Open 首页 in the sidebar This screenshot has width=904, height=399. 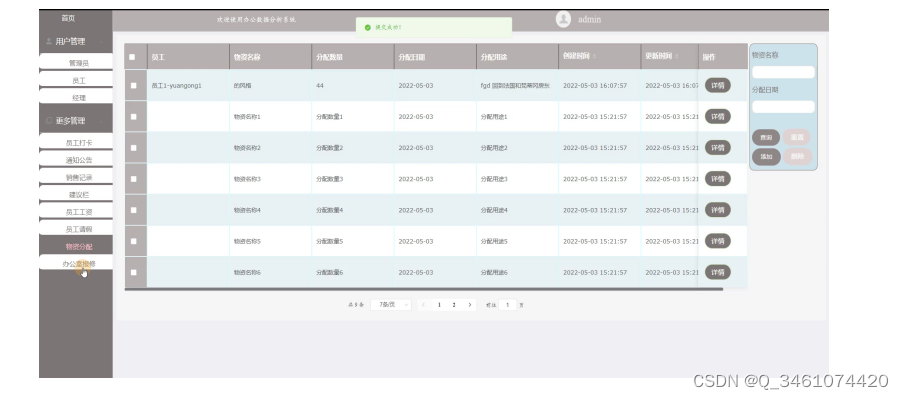point(68,18)
